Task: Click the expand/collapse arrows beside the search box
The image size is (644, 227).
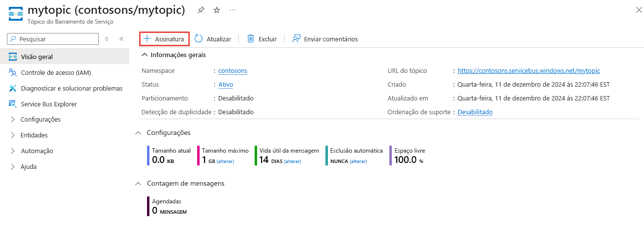Action: (x=107, y=39)
